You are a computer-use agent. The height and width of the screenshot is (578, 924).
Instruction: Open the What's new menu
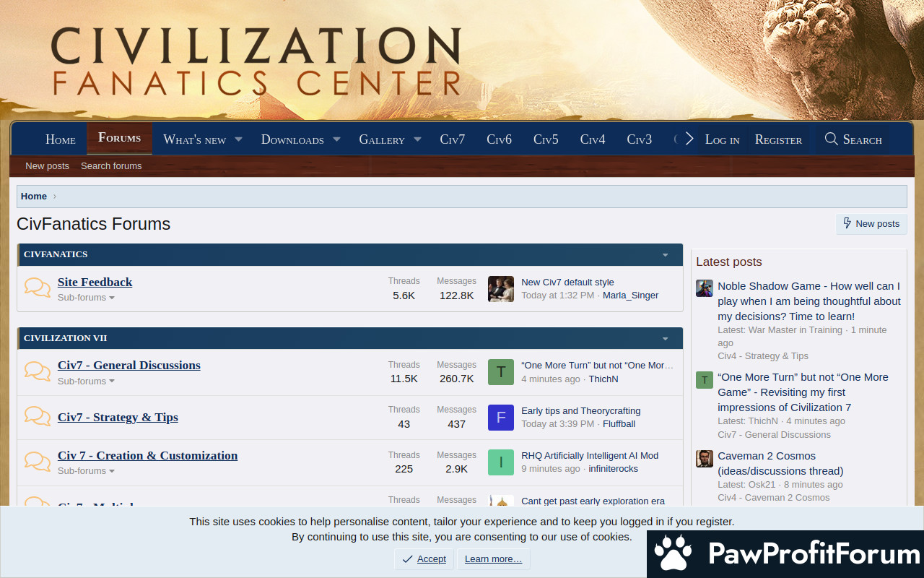point(195,139)
